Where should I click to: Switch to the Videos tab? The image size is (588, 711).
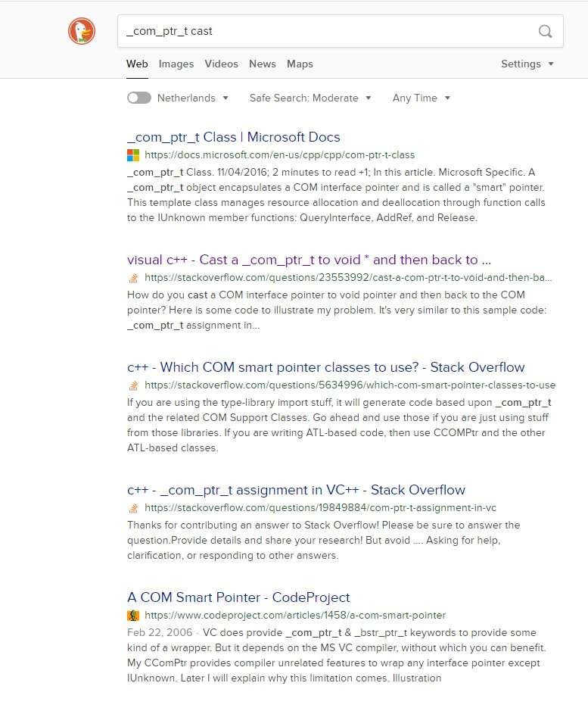click(x=221, y=64)
